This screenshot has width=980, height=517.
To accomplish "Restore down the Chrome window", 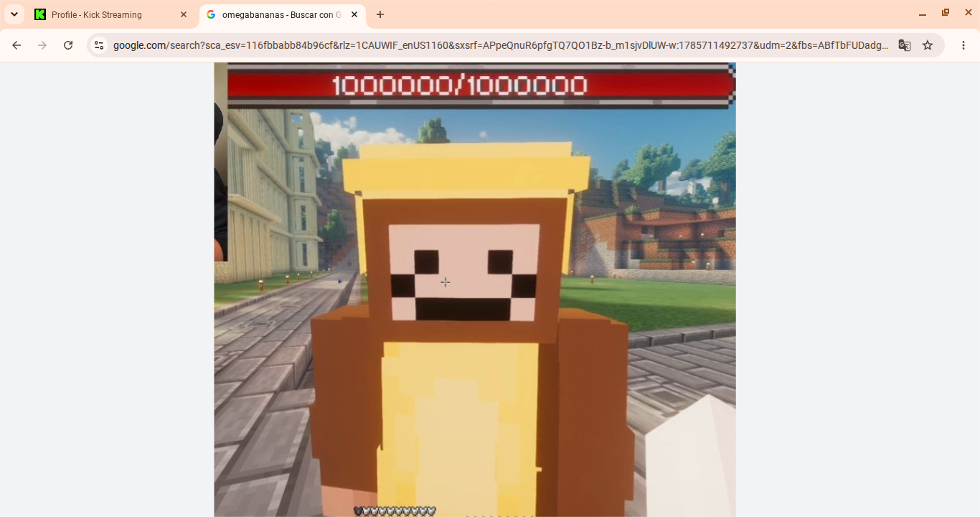I will pyautogui.click(x=946, y=13).
